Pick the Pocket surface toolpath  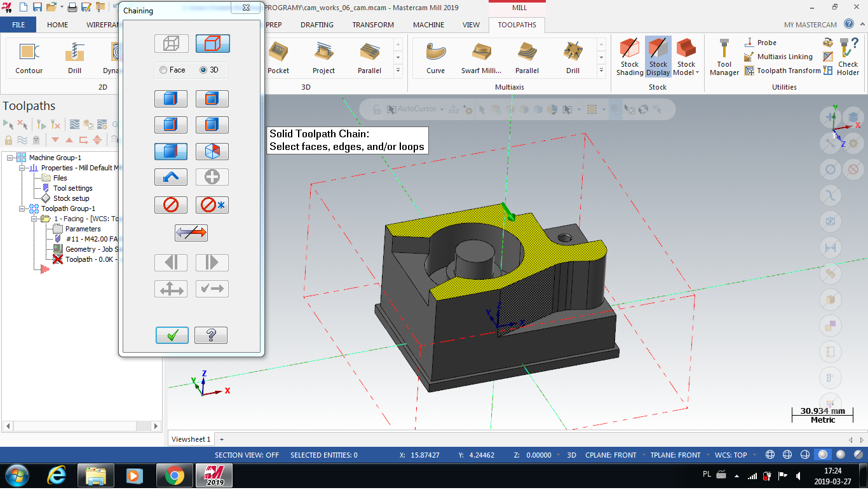278,57
